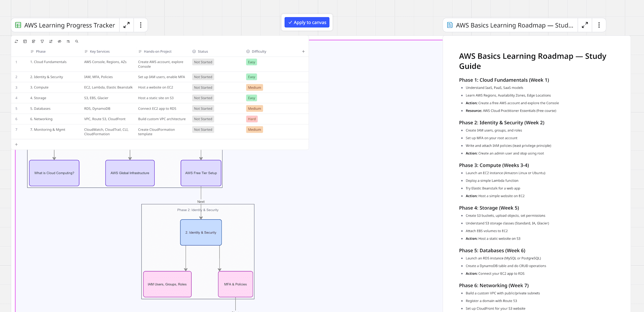Click the filter funnel icon

pyautogui.click(x=42, y=41)
